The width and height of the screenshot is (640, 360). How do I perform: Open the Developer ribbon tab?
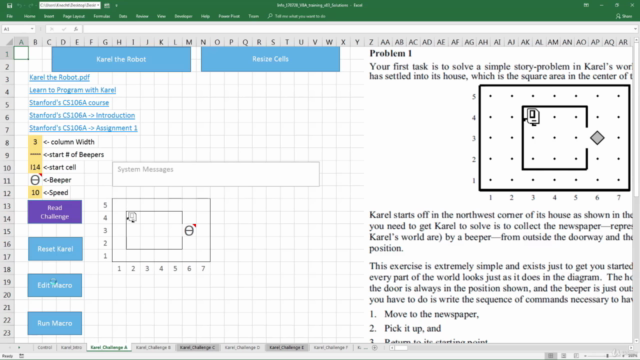[x=183, y=16]
